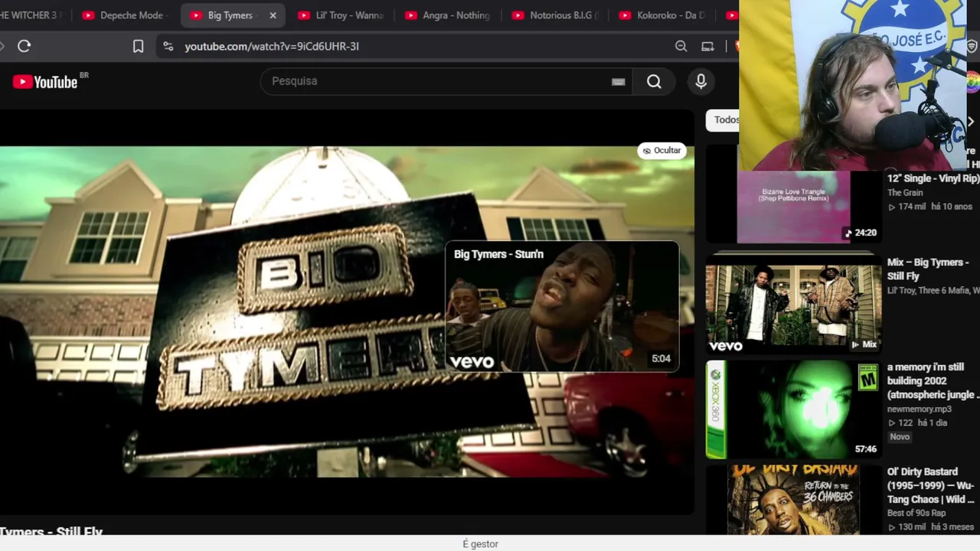Click the Mix – Big Tymers - Still Fly title
Screen dimensions: 980x551
(x=929, y=269)
